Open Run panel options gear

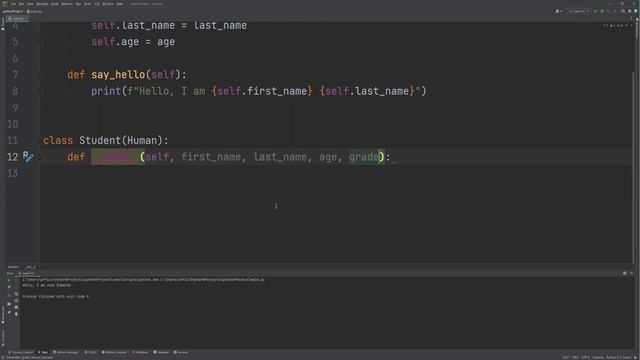click(x=624, y=273)
